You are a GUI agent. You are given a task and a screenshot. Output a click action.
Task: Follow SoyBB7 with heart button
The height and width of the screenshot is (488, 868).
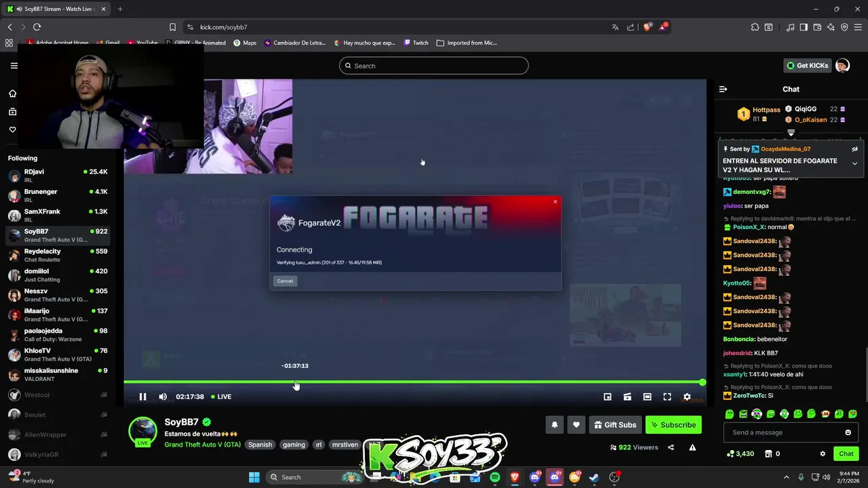click(x=576, y=425)
